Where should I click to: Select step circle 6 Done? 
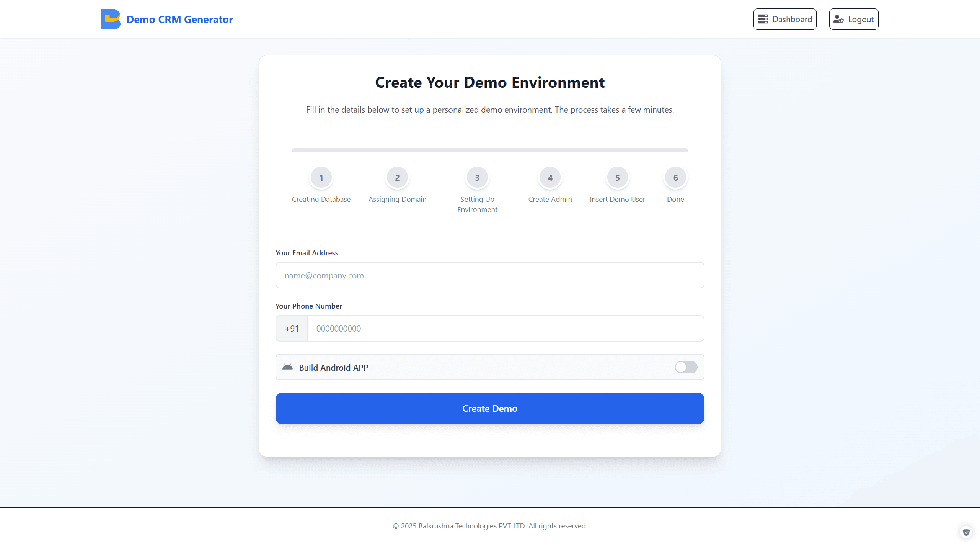pyautogui.click(x=675, y=177)
